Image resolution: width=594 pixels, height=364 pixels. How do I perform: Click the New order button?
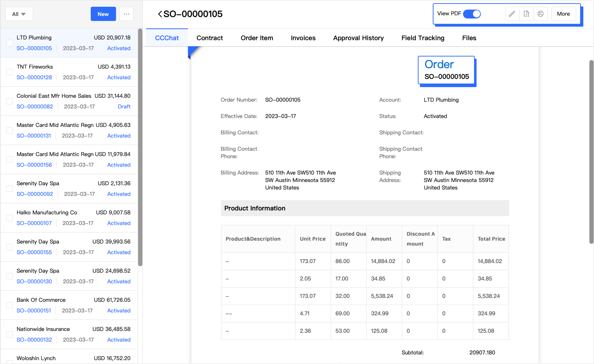(x=103, y=14)
